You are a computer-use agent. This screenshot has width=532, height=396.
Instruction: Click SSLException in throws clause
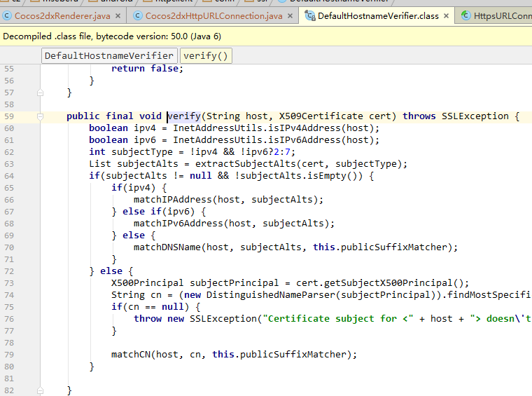click(x=475, y=116)
